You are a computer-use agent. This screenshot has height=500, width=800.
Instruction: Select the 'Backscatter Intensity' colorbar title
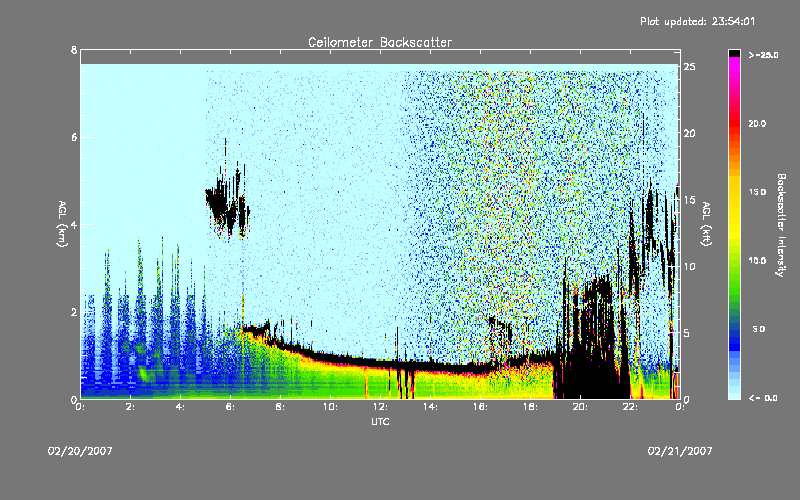point(781,224)
